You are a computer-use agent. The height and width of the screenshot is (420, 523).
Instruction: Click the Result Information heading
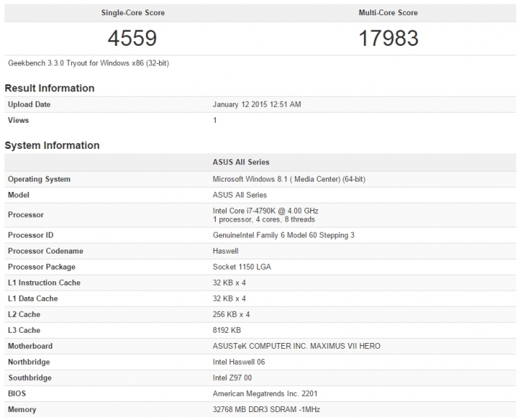pyautogui.click(x=49, y=88)
